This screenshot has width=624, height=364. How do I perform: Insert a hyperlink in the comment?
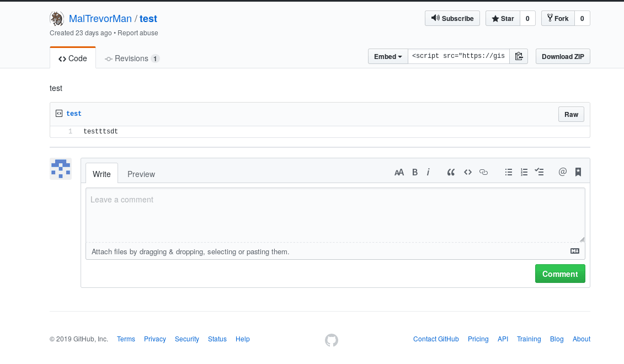pyautogui.click(x=483, y=172)
